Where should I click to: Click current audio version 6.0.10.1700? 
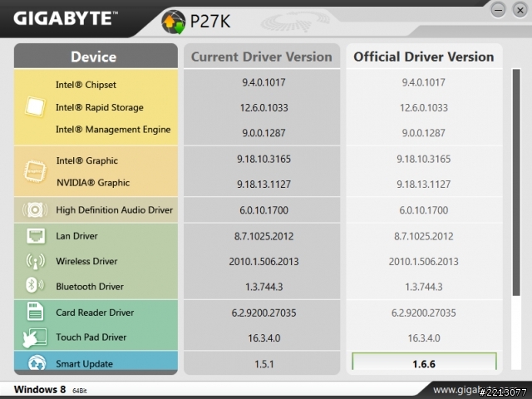(264, 210)
